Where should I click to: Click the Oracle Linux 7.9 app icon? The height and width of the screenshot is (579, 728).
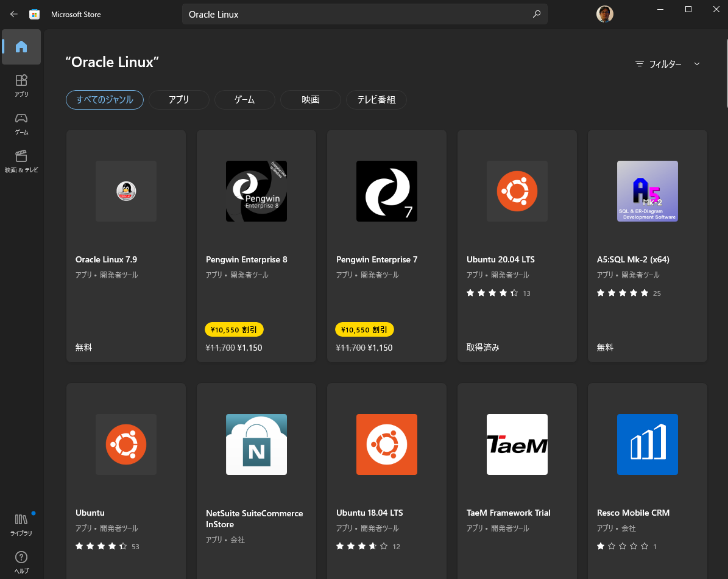pos(126,191)
